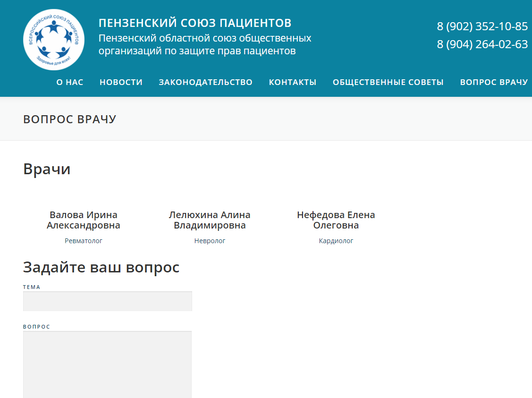Click the site subtitle about защите прав пациентов
This screenshot has height=398, width=532.
[205, 44]
